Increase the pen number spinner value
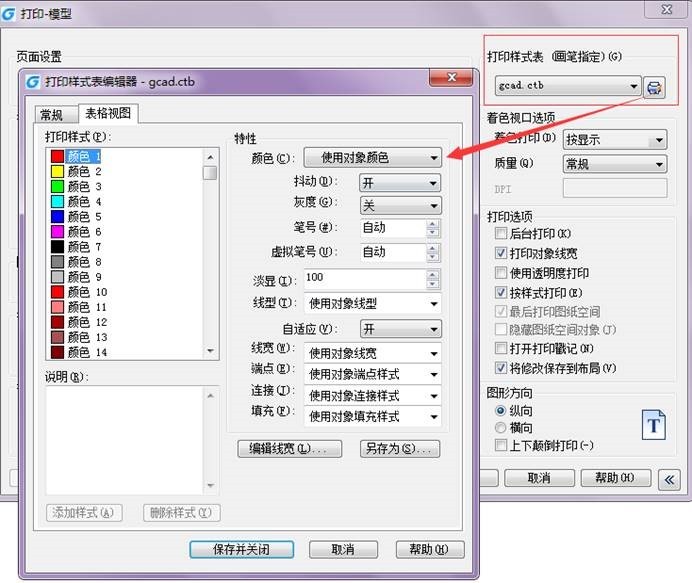 click(x=432, y=222)
